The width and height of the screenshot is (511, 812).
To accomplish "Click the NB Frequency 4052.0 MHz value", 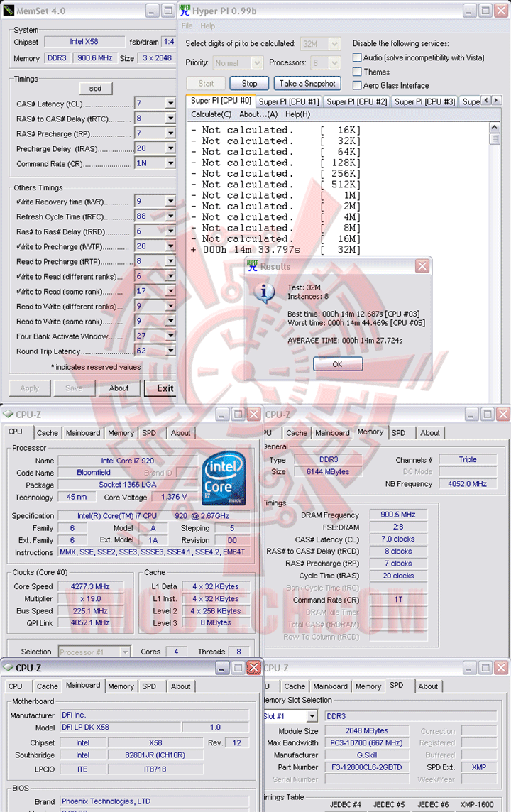I will [x=468, y=483].
